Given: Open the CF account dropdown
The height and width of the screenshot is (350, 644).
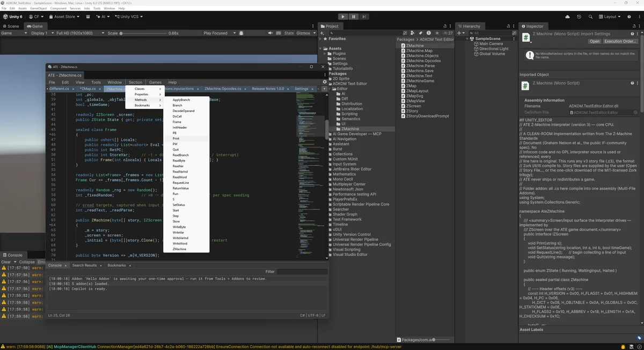Looking at the screenshot, I should [x=37, y=17].
